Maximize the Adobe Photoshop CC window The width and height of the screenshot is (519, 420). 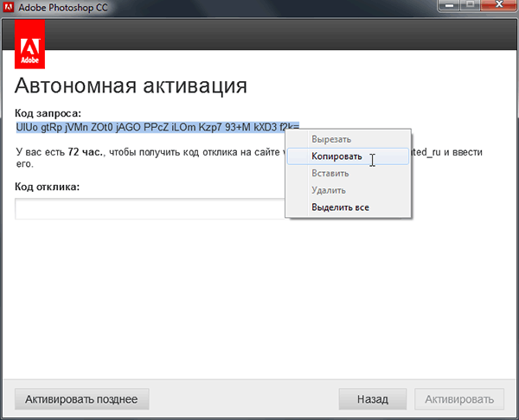tap(470, 5)
